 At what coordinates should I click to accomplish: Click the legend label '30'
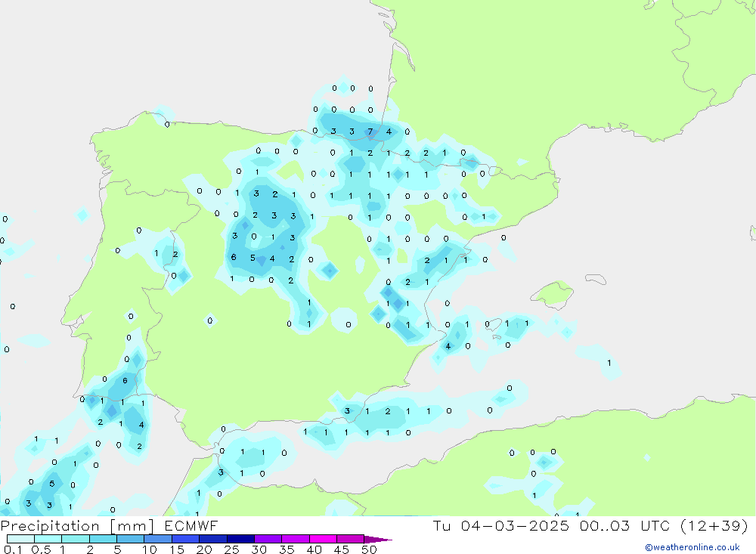259,549
